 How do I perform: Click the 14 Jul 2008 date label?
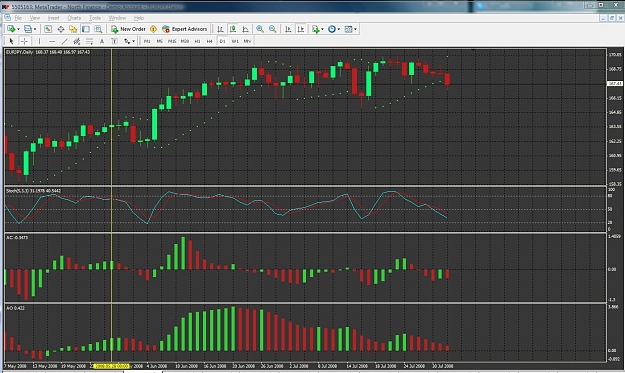(x=357, y=366)
